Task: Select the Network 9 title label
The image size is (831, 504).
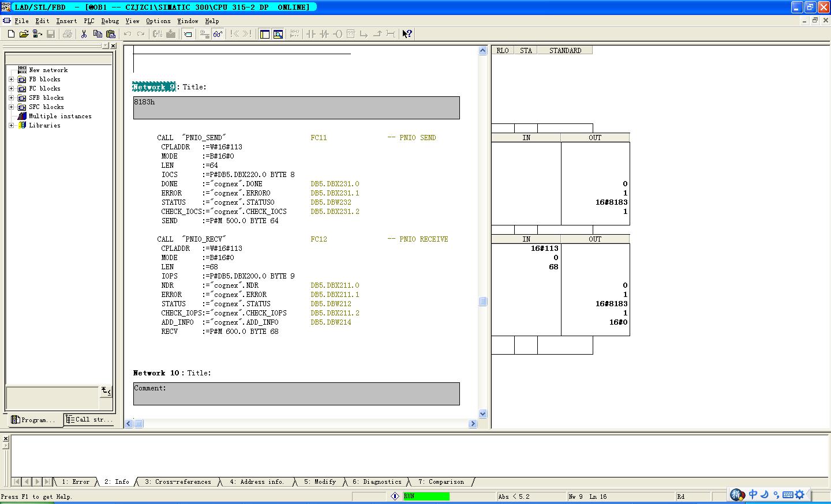Action: coord(154,87)
